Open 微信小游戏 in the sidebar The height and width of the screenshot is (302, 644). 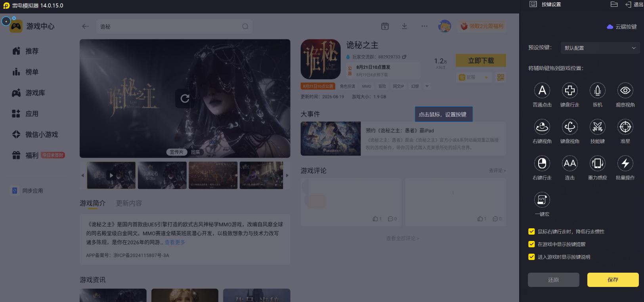35,134
